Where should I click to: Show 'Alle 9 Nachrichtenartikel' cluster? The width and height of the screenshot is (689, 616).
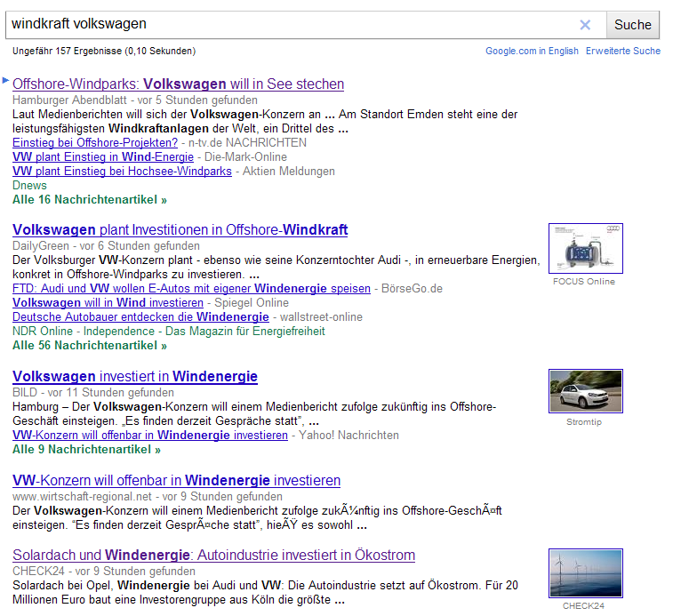coord(86,450)
